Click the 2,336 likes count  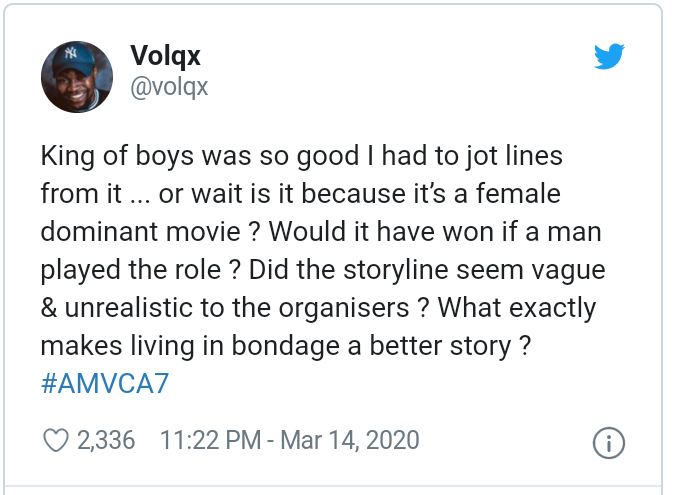coord(106,440)
